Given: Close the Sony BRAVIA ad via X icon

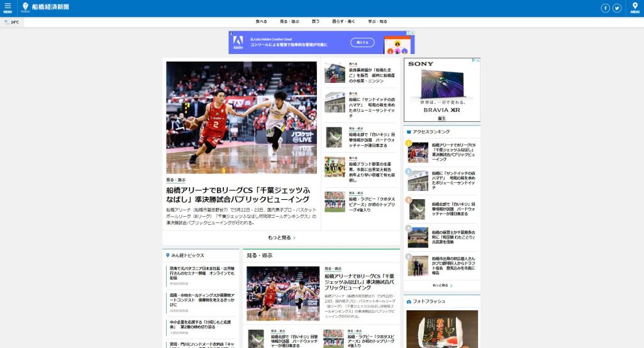Looking at the screenshot, I should click(x=477, y=61).
